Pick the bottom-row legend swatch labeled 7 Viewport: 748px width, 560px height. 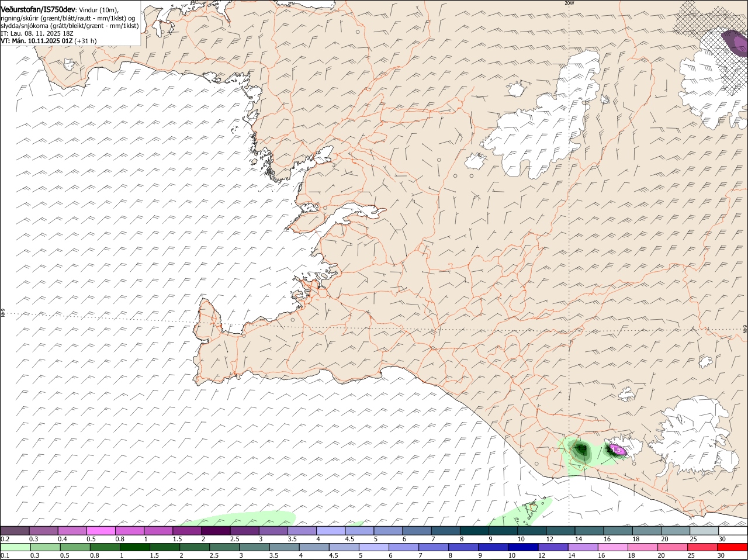[433, 548]
